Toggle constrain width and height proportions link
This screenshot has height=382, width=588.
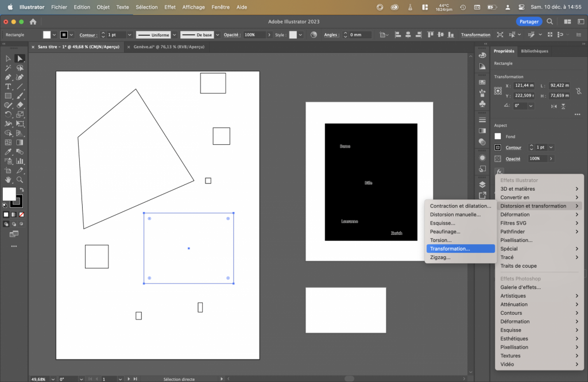578,91
